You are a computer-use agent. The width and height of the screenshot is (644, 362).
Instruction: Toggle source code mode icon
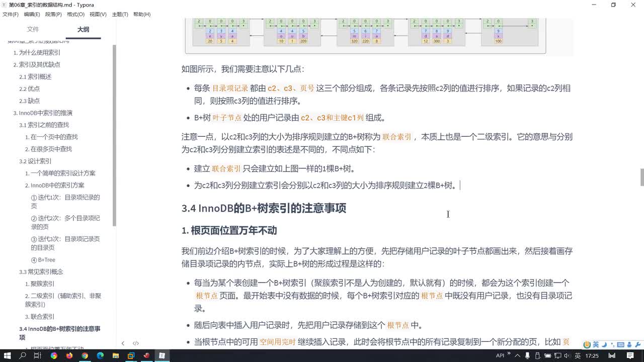136,343
